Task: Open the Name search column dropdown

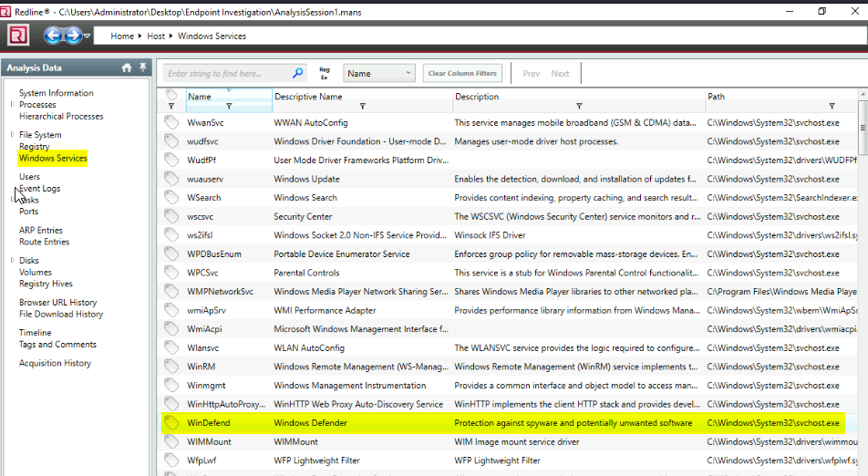Action: click(x=378, y=73)
